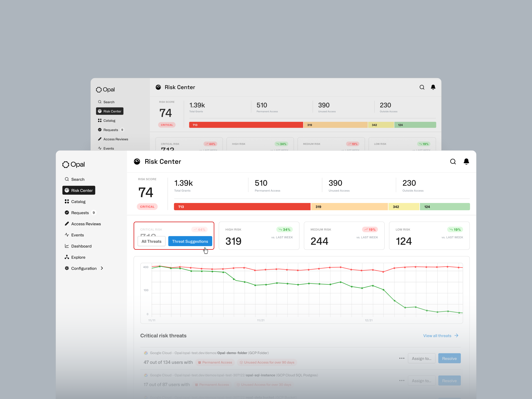Click the notification bell in the top bar
532x399 pixels.
pos(466,162)
